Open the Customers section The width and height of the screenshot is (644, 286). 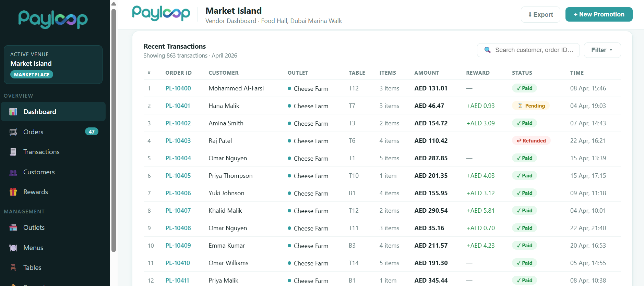53,172
